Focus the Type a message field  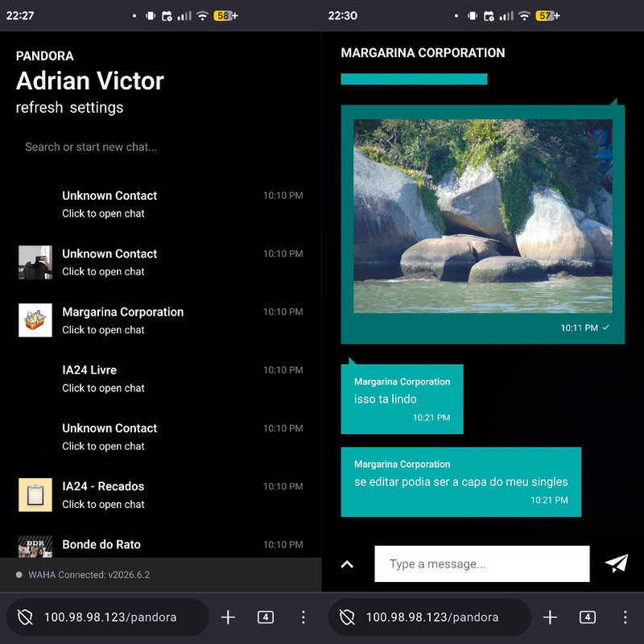click(x=481, y=563)
